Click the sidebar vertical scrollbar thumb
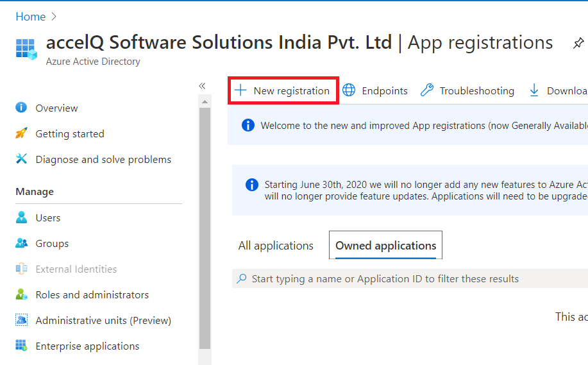 pos(205,228)
